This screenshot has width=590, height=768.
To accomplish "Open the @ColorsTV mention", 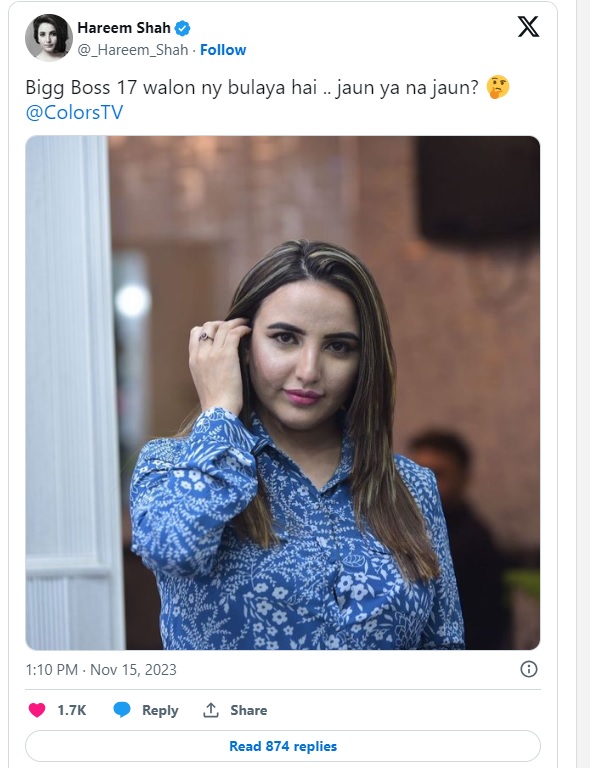I will tap(74, 112).
